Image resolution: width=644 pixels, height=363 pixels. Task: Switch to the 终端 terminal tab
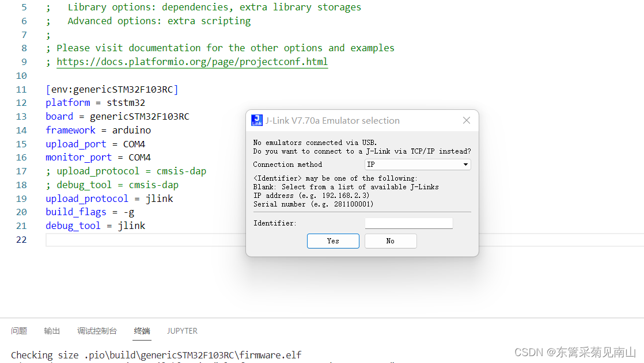pos(142,331)
